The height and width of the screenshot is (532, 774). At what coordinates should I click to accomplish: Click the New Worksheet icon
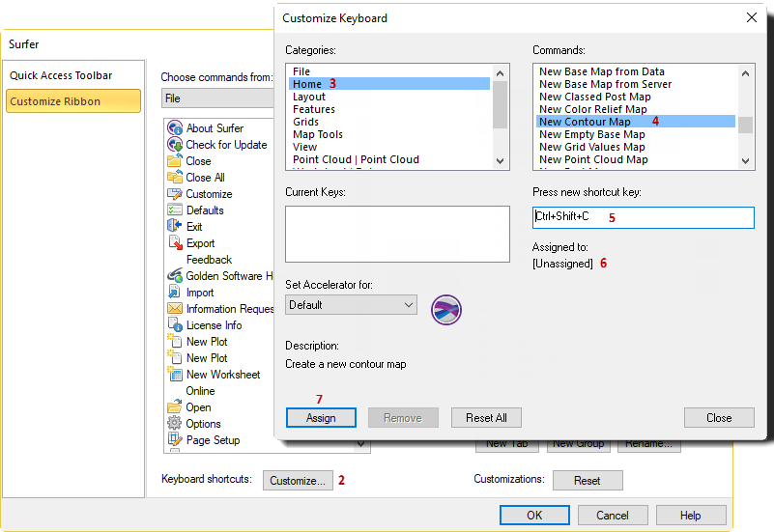point(175,375)
